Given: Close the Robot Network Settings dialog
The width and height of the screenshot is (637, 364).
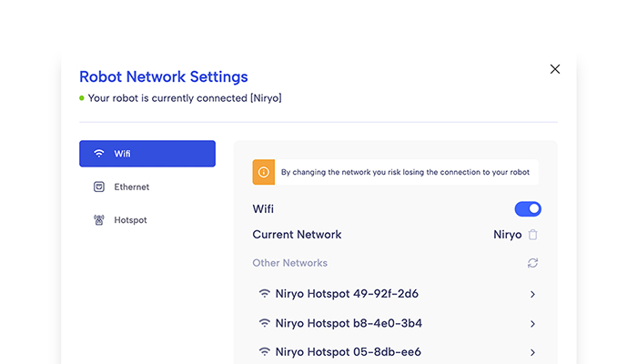Looking at the screenshot, I should pyautogui.click(x=555, y=69).
